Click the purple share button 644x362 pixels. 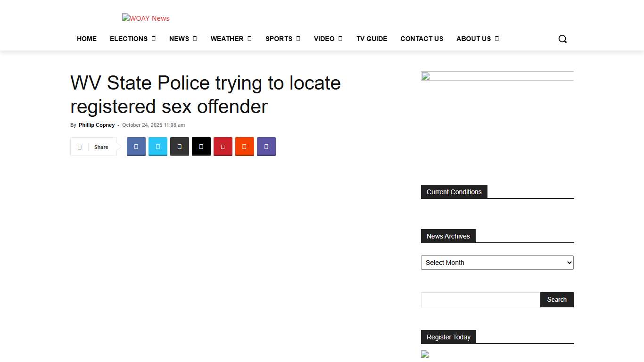coord(266,147)
